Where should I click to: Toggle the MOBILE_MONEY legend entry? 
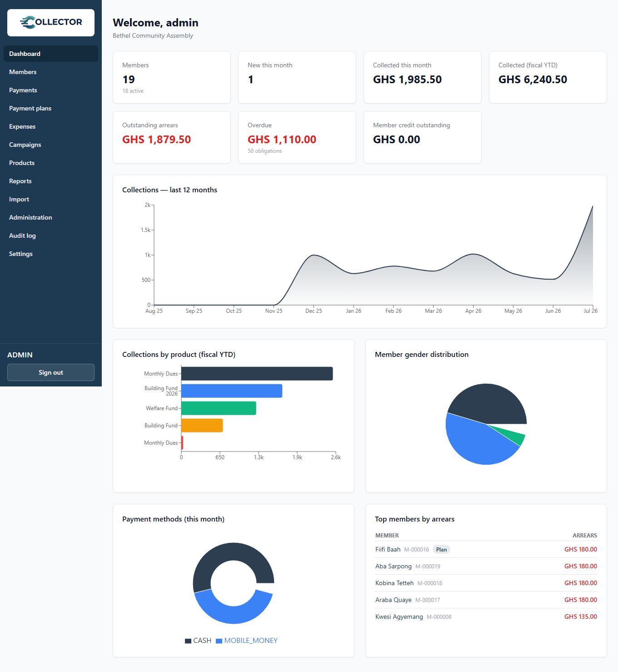coord(247,641)
